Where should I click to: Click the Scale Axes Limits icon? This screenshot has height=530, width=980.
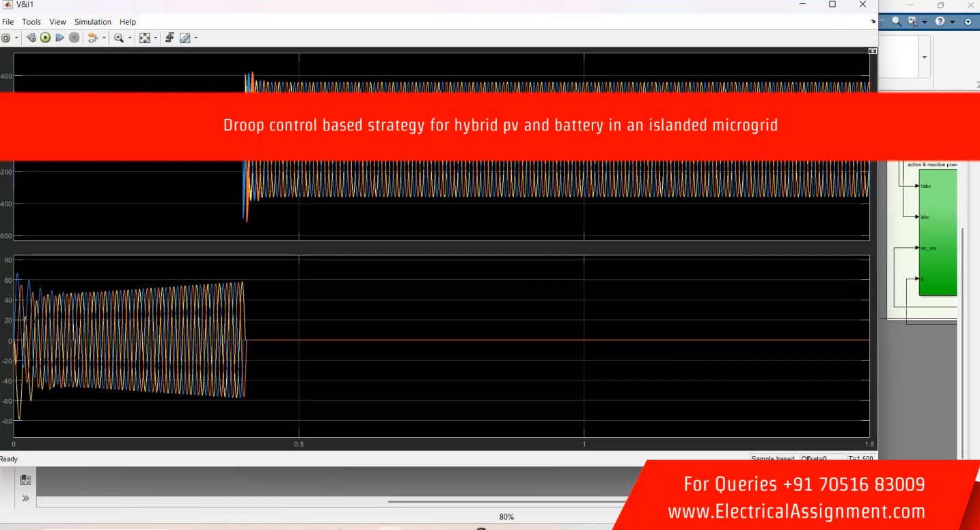click(x=145, y=37)
